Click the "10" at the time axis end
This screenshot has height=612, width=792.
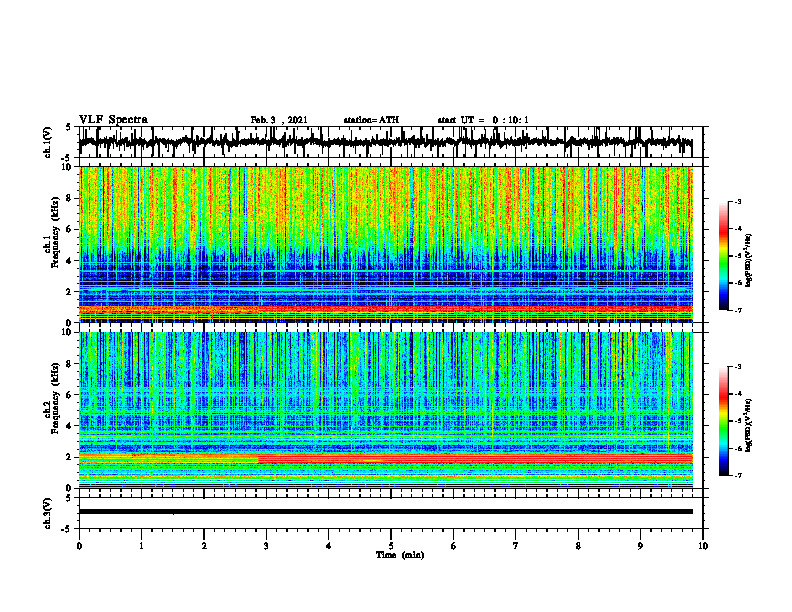(703, 546)
